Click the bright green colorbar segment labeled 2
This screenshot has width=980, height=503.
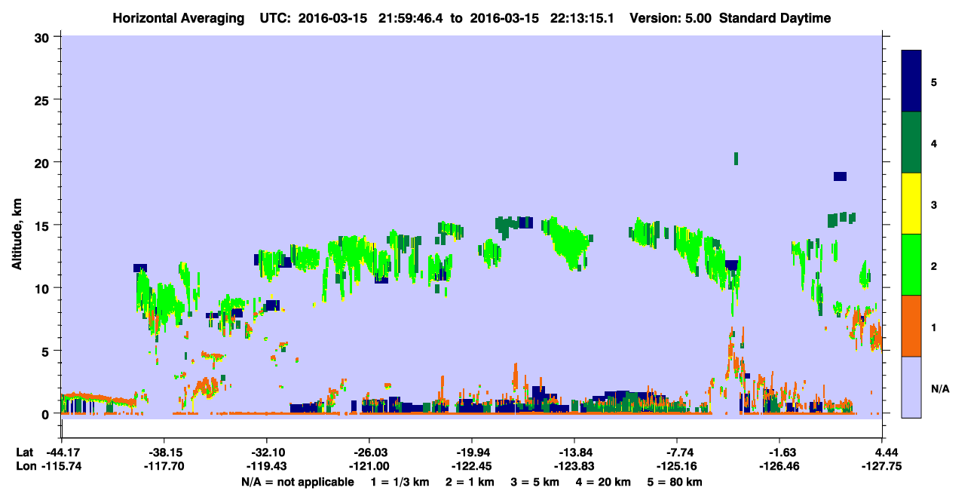coord(911,265)
